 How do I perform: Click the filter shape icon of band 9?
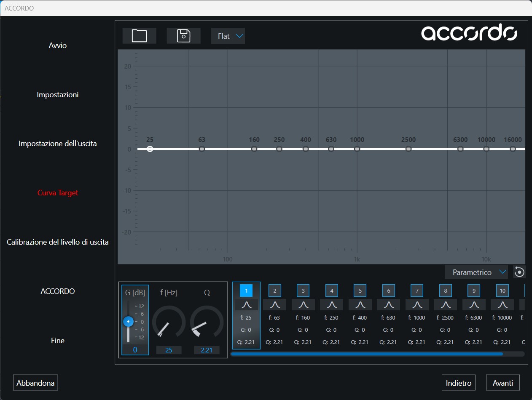[x=474, y=304]
